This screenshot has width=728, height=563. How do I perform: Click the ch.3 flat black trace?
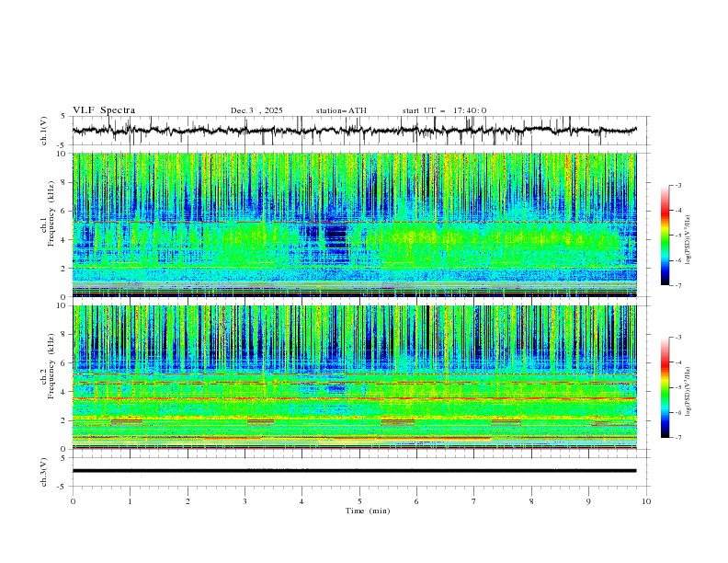[354, 471]
